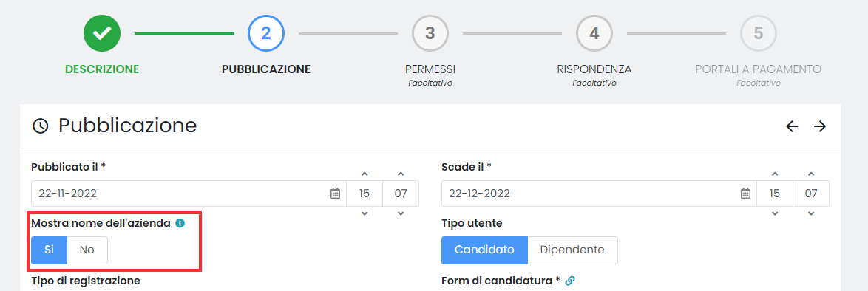
Task: Click the green Descrizione checkmark step
Action: coord(102,34)
